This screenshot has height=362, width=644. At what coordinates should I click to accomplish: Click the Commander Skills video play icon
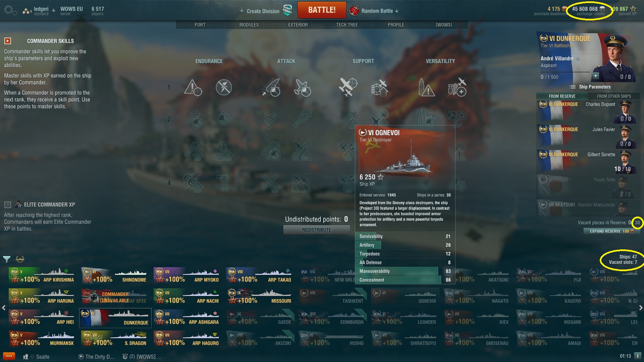point(8,41)
